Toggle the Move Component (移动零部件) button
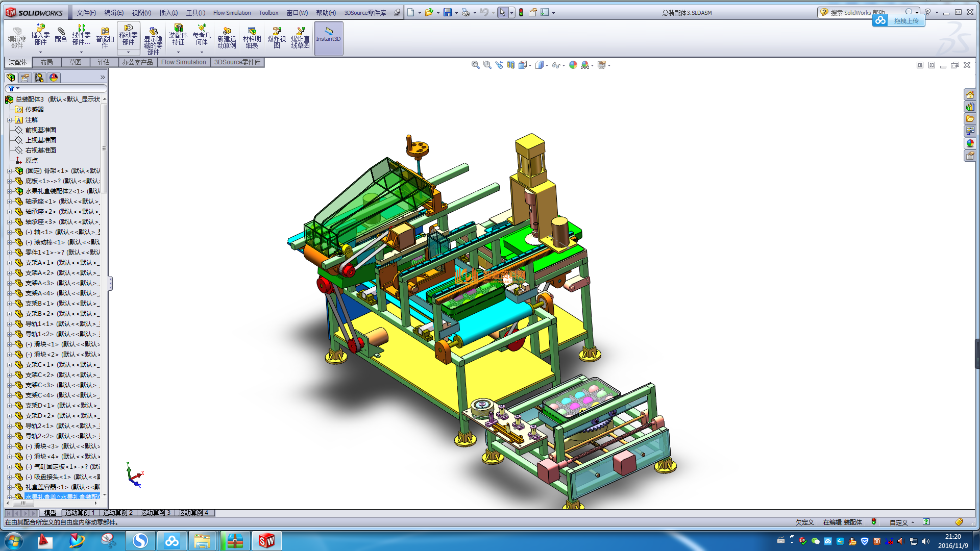This screenshot has width=980, height=551. [x=128, y=35]
